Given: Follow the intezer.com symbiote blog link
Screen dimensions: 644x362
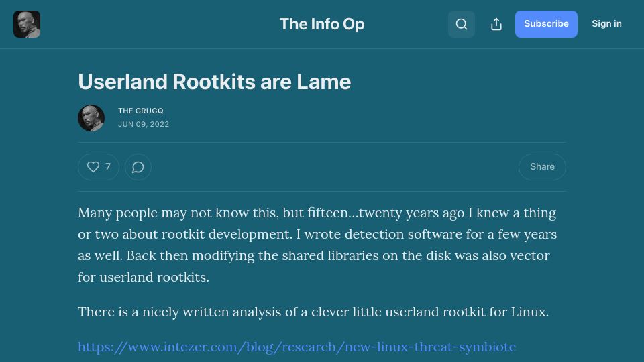Looking at the screenshot, I should tap(297, 347).
